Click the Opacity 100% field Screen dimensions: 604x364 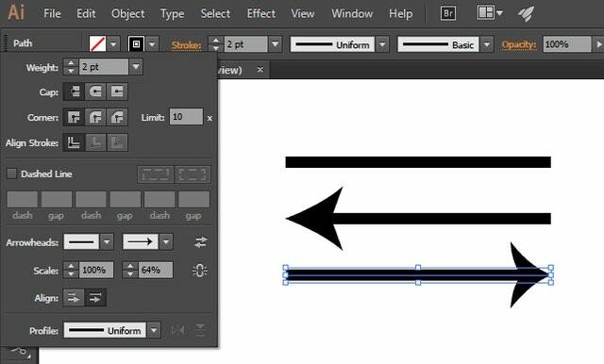[x=567, y=44]
